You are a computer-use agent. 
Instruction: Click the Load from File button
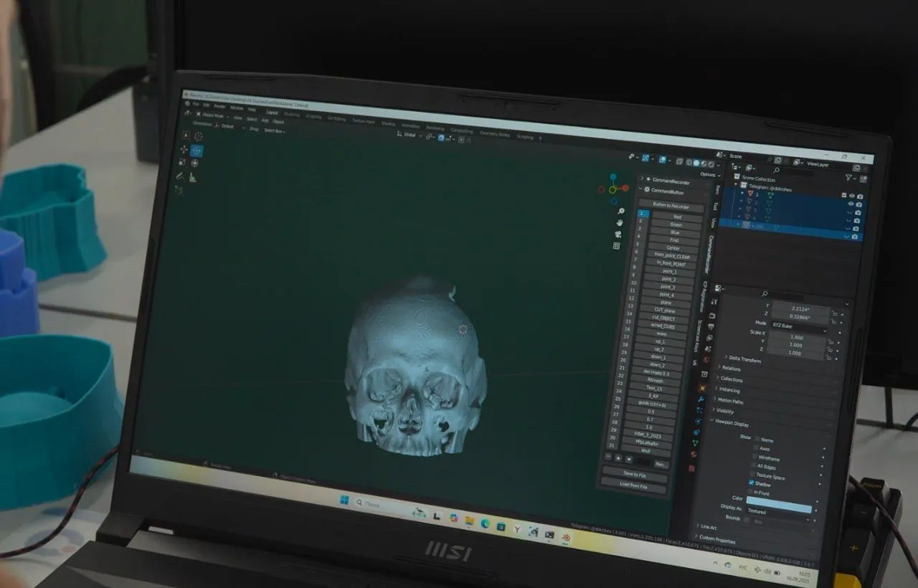pyautogui.click(x=633, y=485)
